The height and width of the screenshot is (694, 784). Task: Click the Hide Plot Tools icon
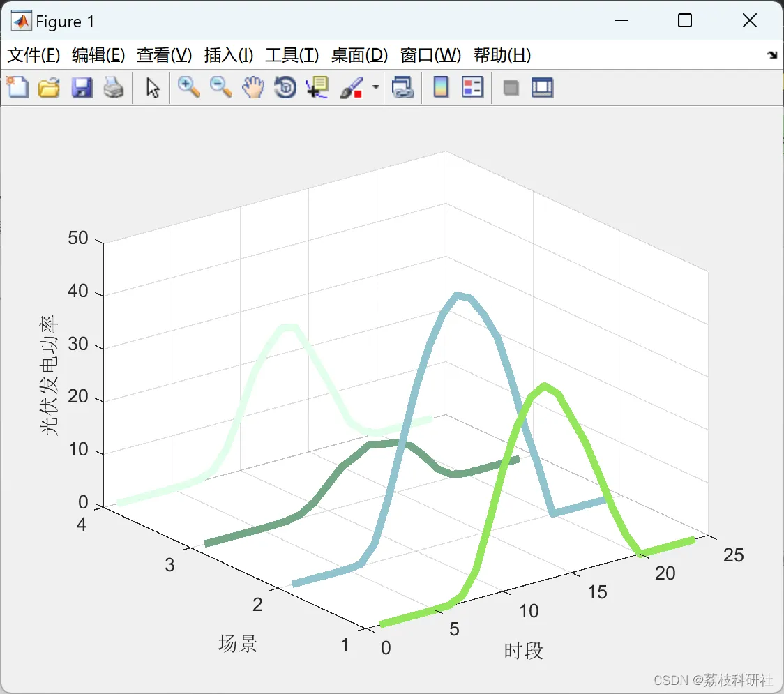(511, 88)
